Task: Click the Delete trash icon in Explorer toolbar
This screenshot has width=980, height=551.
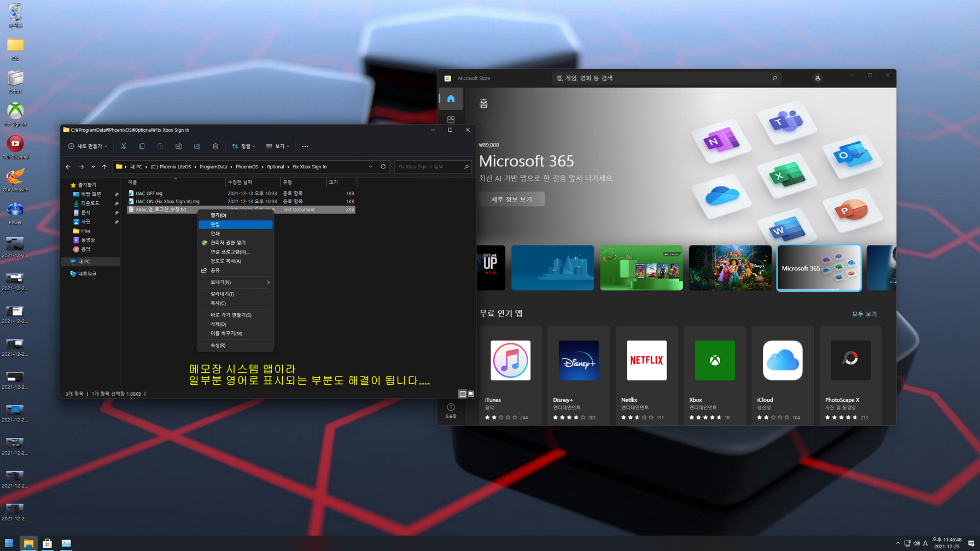Action: (215, 146)
